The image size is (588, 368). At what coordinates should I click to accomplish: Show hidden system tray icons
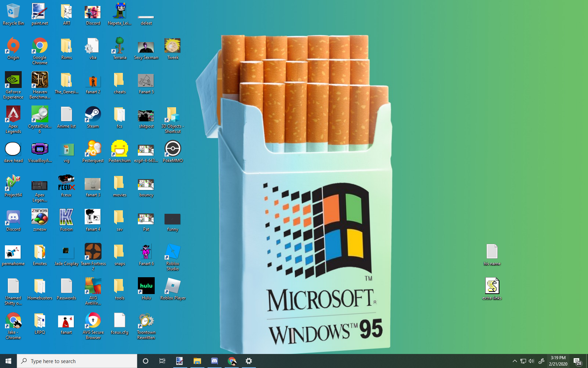514,361
